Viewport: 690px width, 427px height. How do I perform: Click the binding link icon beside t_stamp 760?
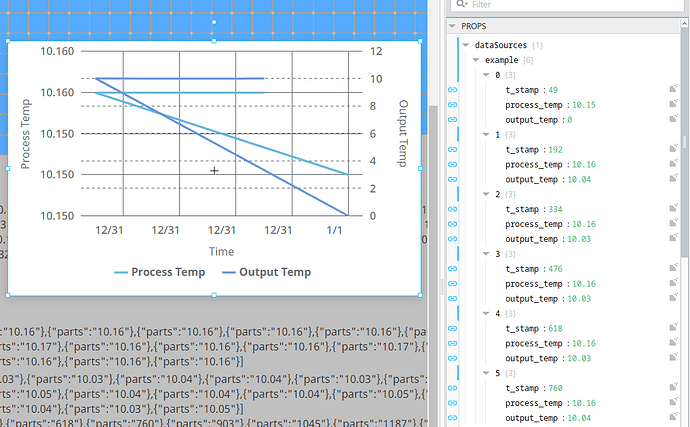pyautogui.click(x=452, y=388)
